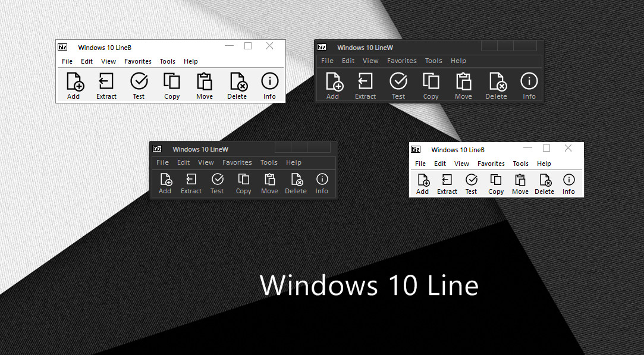This screenshot has height=355, width=644.
Task: Click Delete icon in large light LineB window
Action: [x=238, y=81]
